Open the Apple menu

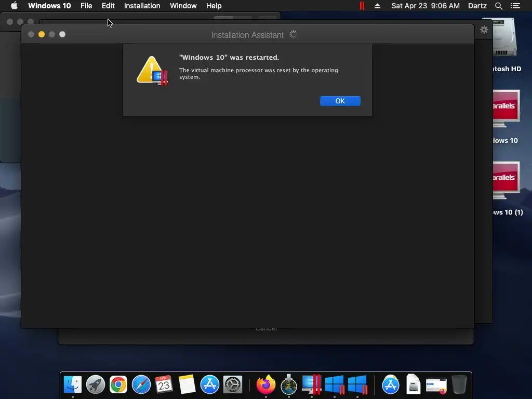click(14, 6)
